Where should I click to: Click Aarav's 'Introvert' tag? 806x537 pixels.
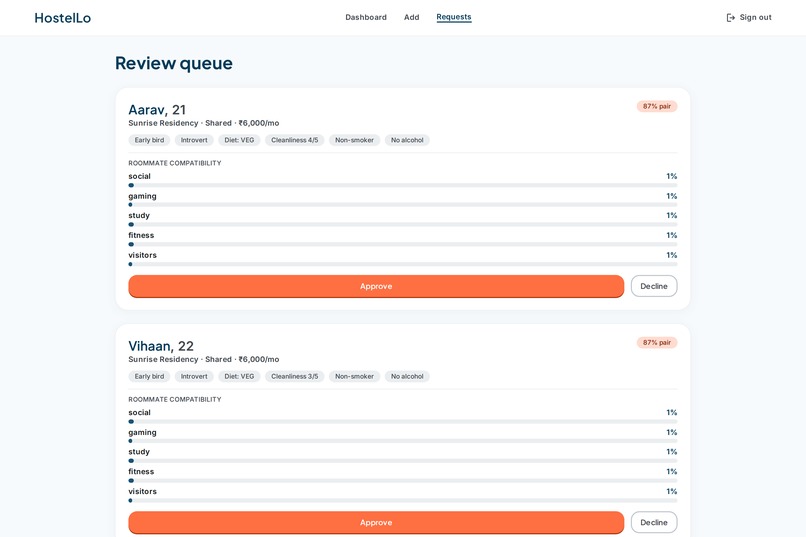coord(194,140)
